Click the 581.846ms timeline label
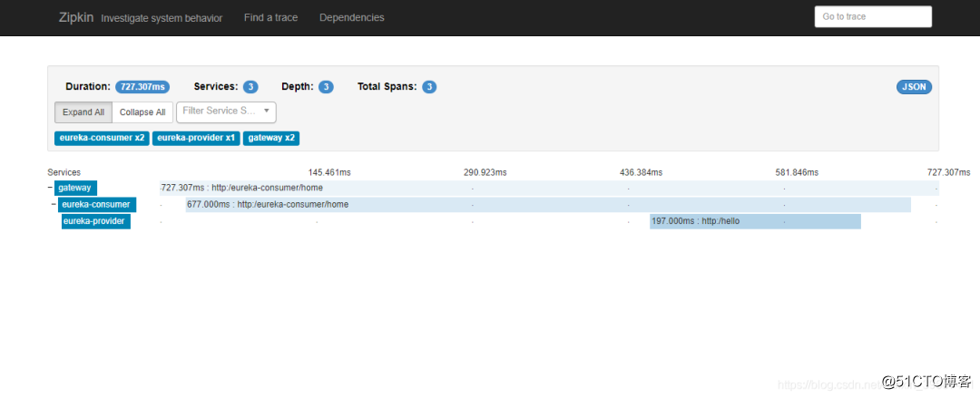 (797, 172)
